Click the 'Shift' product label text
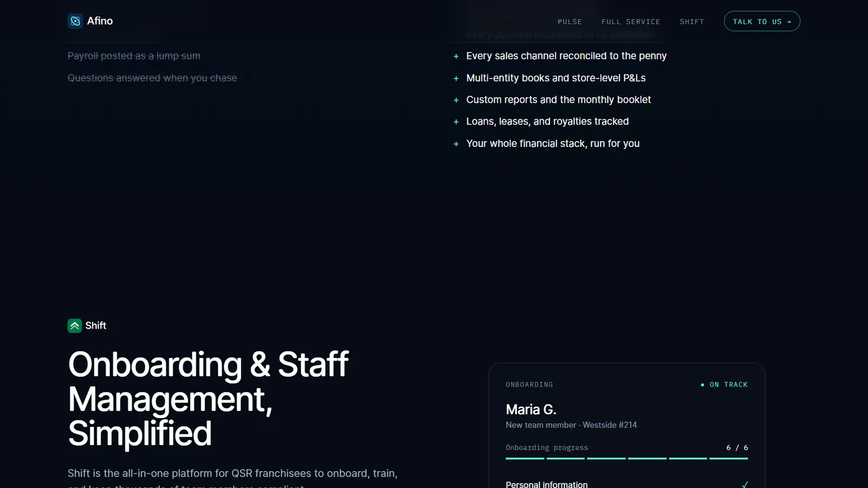 pyautogui.click(x=95, y=325)
